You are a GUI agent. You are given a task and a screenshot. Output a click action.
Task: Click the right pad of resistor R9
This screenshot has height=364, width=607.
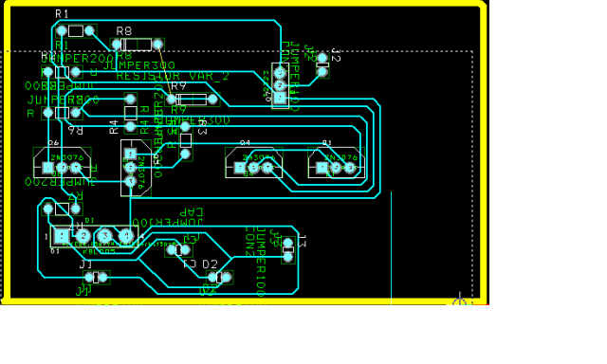coord(212,100)
